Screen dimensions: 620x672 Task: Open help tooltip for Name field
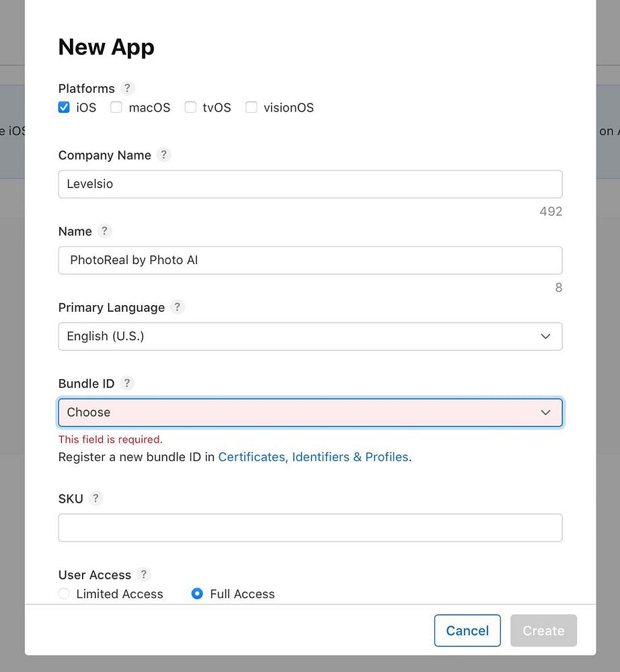point(104,231)
